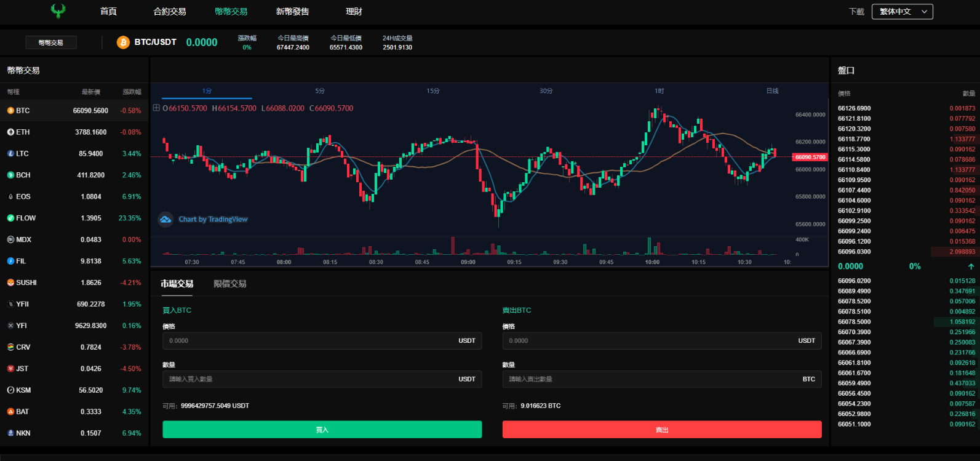980x461 pixels.
Task: Click the 下載 download link
Action: tap(856, 12)
